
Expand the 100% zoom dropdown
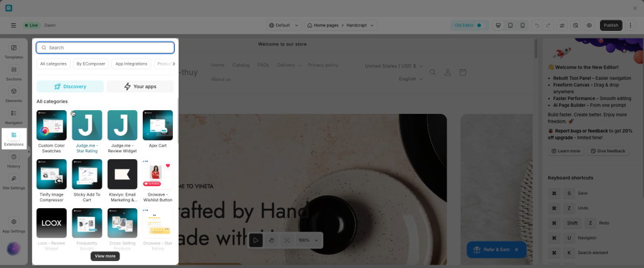308,240
